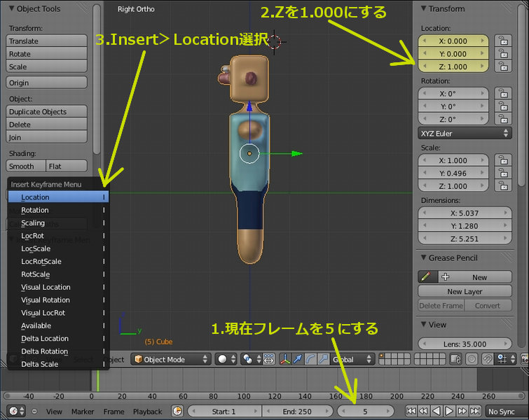Select the first layer button
The width and height of the screenshot is (529, 420).
[x=382, y=356]
